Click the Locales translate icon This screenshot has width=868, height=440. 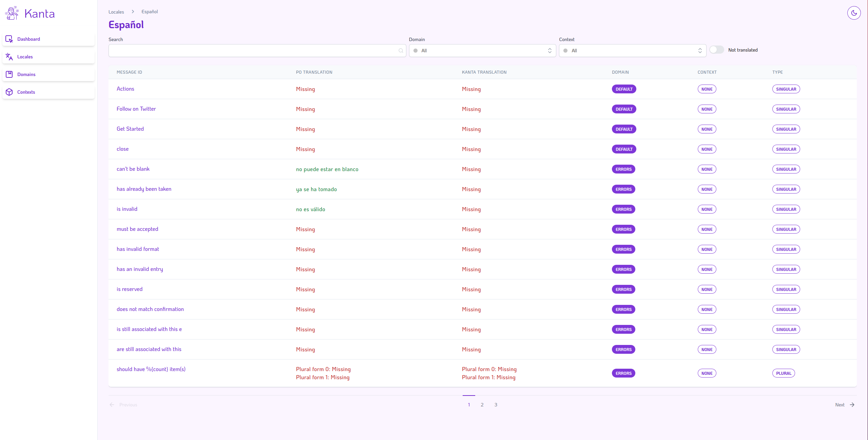tap(9, 57)
